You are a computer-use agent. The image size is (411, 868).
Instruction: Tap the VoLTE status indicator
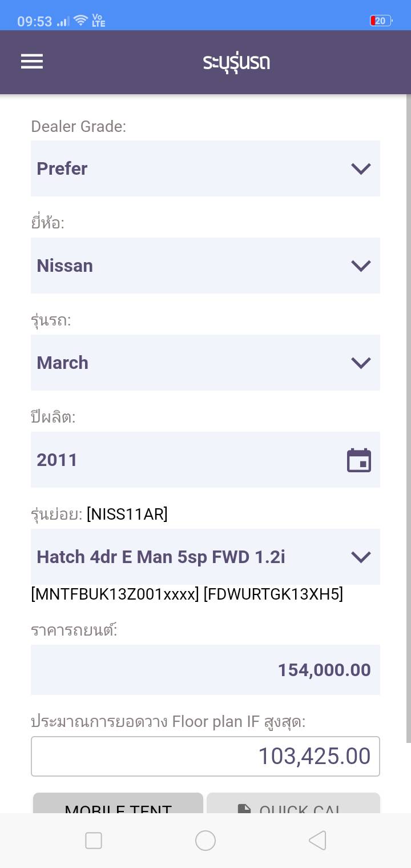[x=98, y=21]
